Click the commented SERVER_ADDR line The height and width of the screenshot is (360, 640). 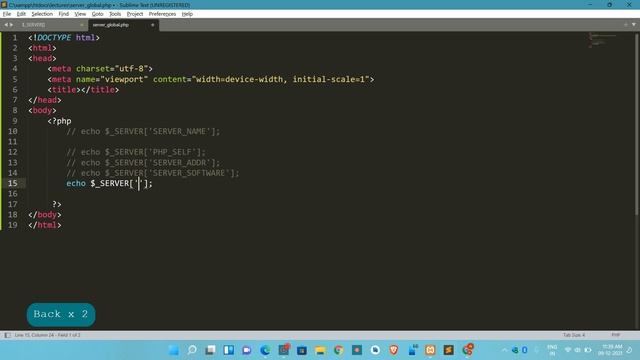coord(143,162)
